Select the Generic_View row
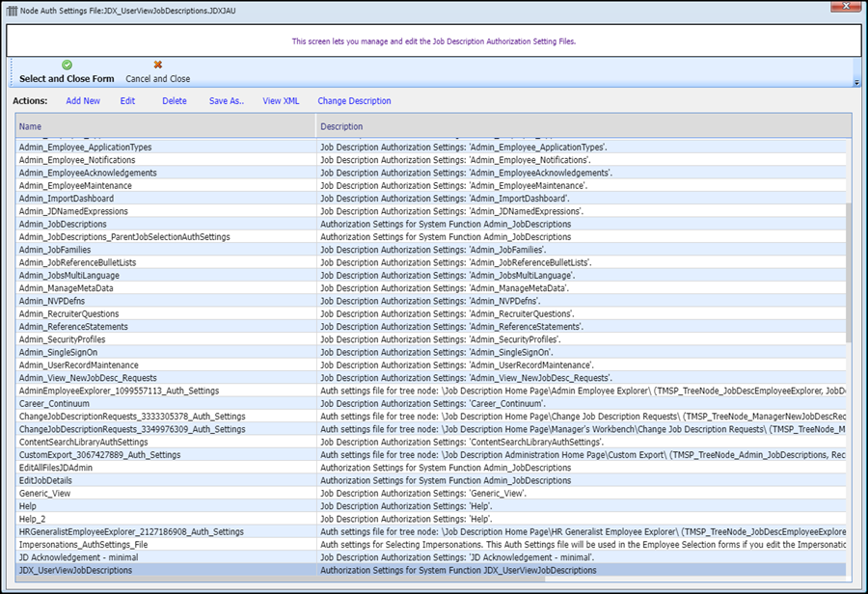Screen dimensions: 868x594 pos(431,494)
